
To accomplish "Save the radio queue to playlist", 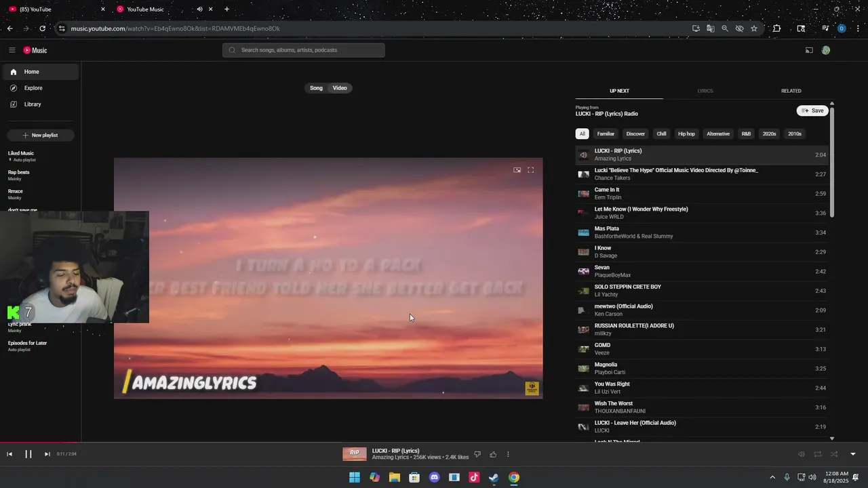I will coord(812,110).
